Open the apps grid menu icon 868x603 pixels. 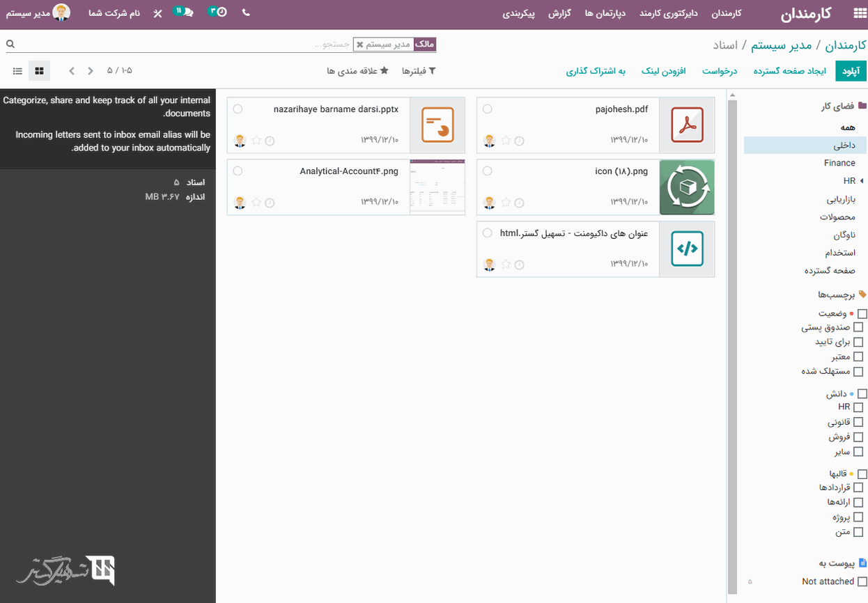[860, 14]
